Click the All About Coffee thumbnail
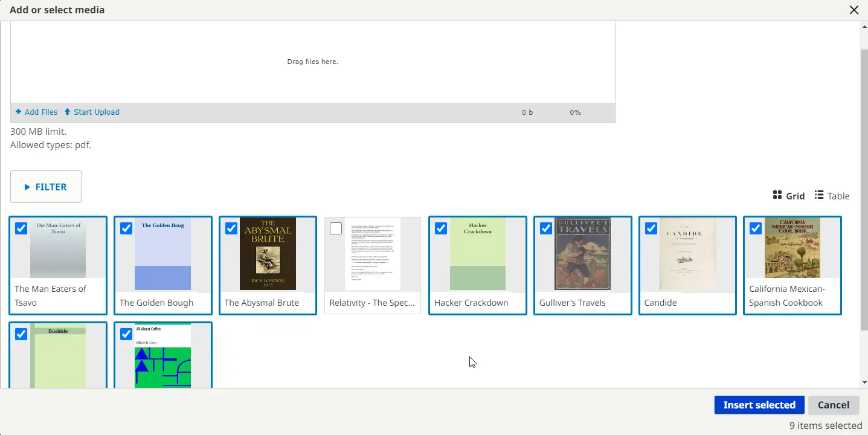The height and width of the screenshot is (435, 868). click(x=162, y=356)
